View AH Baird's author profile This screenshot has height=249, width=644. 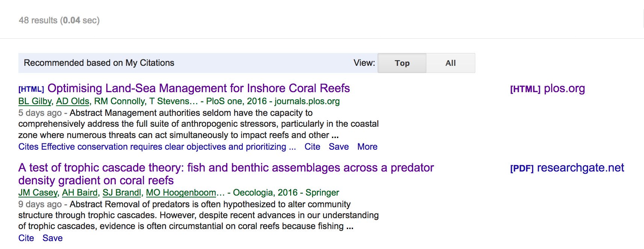coord(80,193)
